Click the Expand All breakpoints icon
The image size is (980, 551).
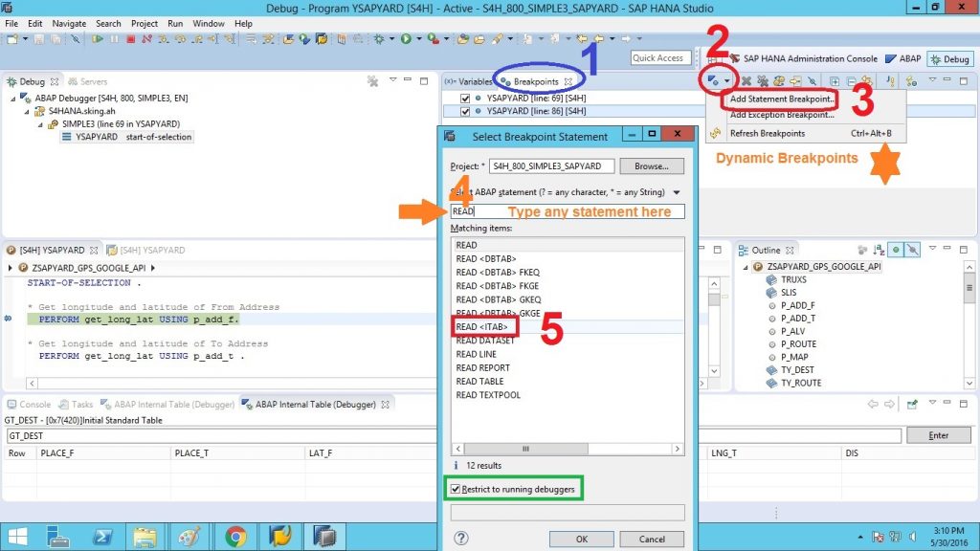(x=835, y=81)
